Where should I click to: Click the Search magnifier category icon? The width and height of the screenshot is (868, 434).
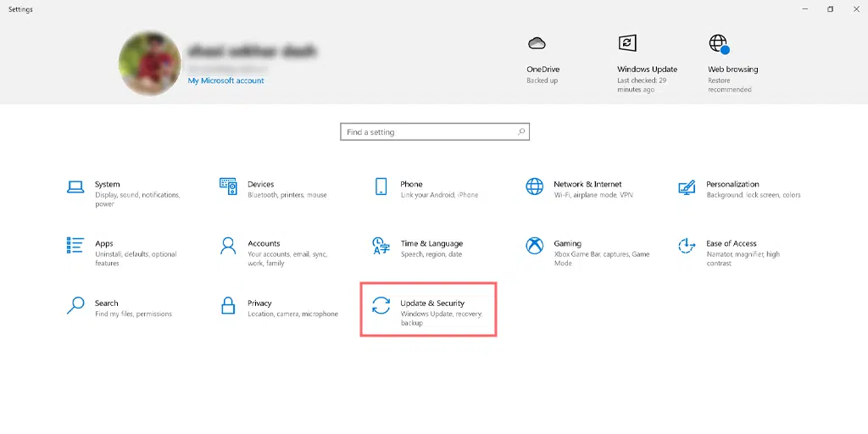point(75,305)
